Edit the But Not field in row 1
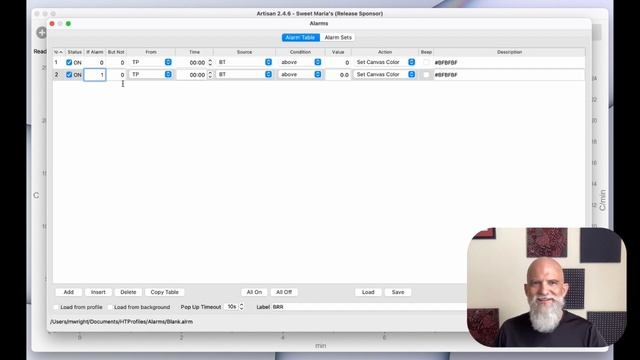The height and width of the screenshot is (360, 640). (x=116, y=62)
